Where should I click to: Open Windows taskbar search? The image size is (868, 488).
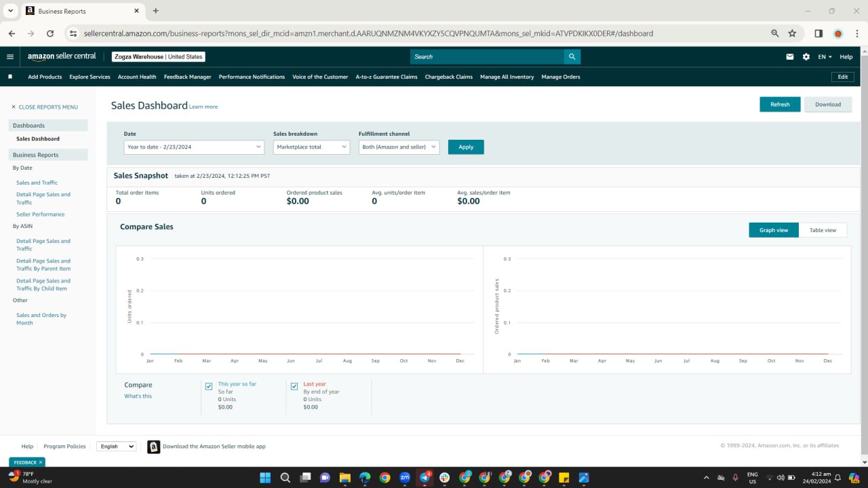(x=285, y=477)
